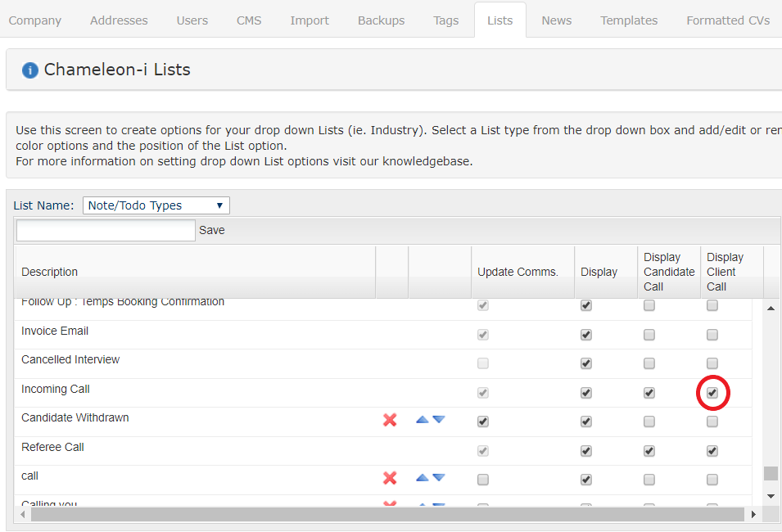
Task: Uncheck Display Candidate Call for Referee Call
Action: [649, 451]
